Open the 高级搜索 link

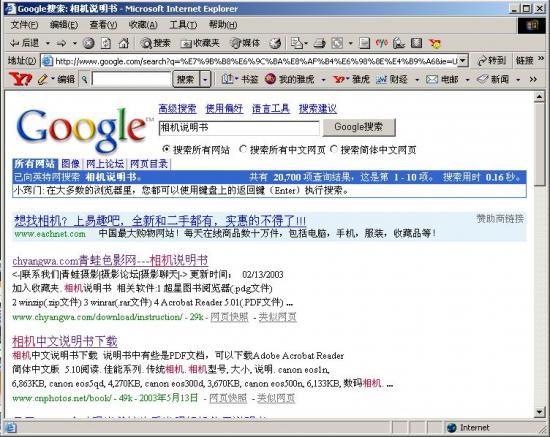(177, 109)
